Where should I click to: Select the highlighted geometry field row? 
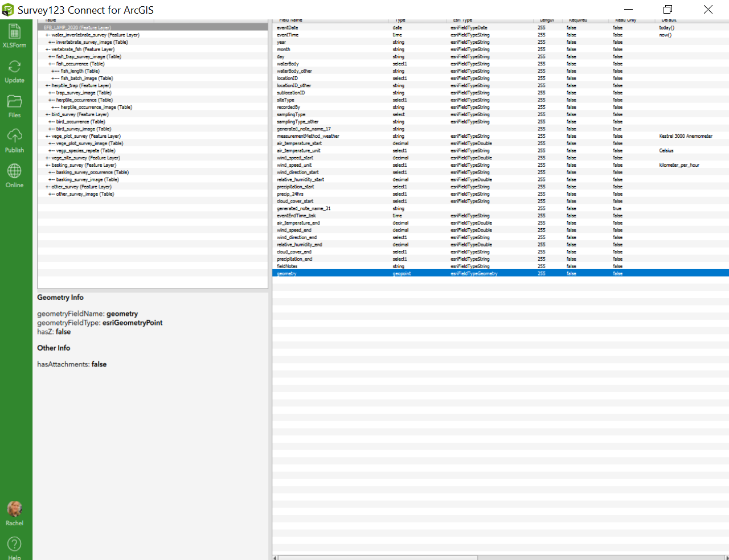pos(501,274)
